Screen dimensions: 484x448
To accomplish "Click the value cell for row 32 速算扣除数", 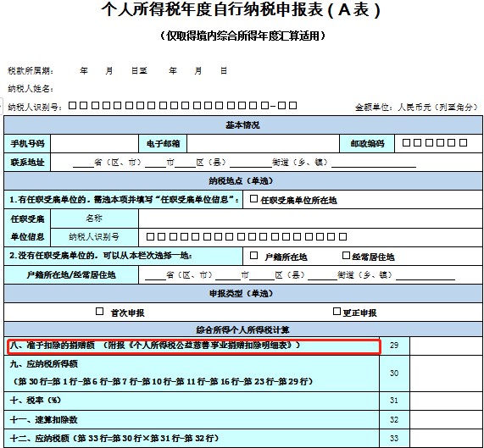I will [x=446, y=420].
